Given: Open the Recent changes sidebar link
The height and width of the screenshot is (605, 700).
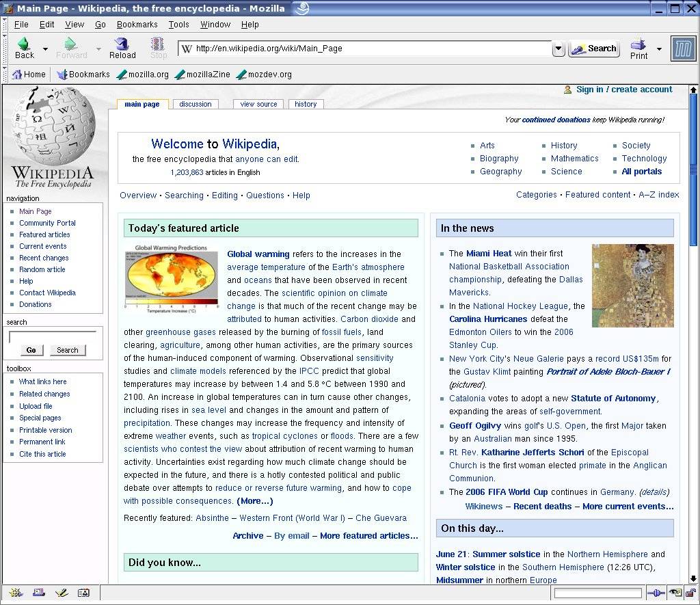Looking at the screenshot, I should coord(44,258).
